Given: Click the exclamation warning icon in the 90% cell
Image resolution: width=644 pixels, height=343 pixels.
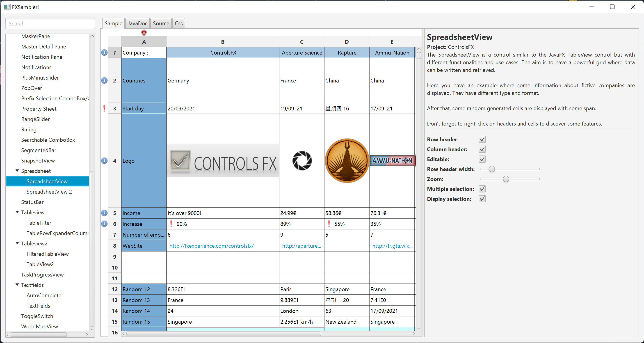Looking at the screenshot, I should 171,224.
